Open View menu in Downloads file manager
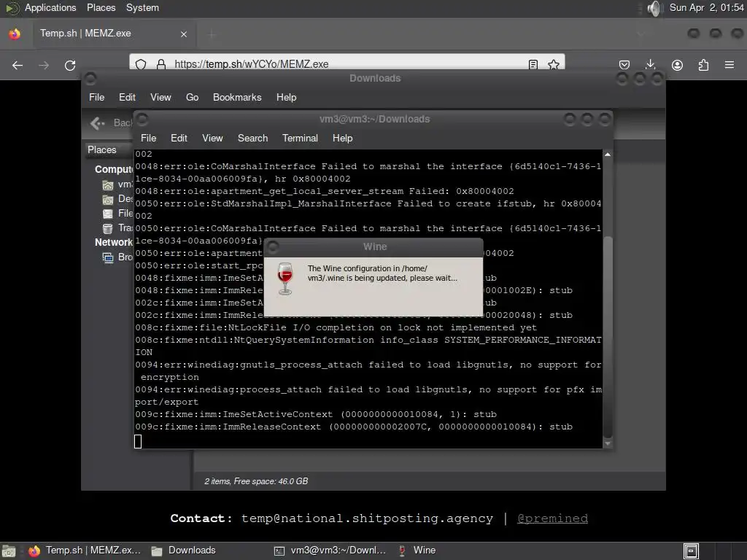The height and width of the screenshot is (560, 747). [160, 97]
